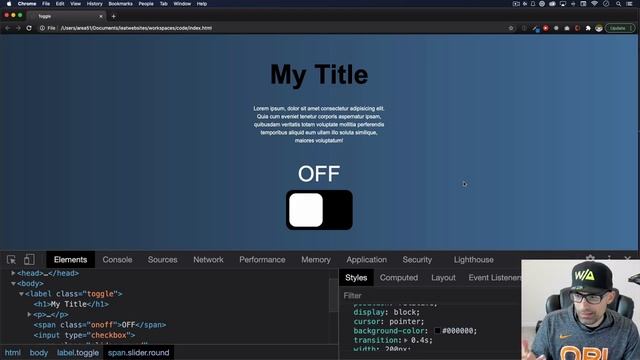Open the History menu

[94, 4]
